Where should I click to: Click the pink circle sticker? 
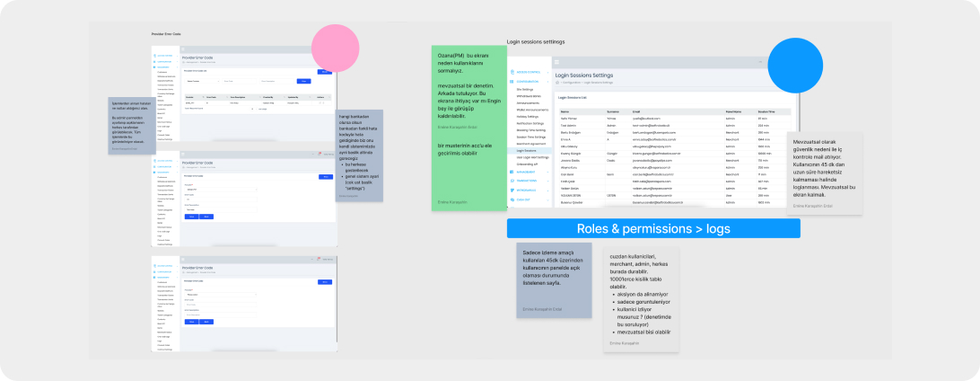pyautogui.click(x=335, y=49)
